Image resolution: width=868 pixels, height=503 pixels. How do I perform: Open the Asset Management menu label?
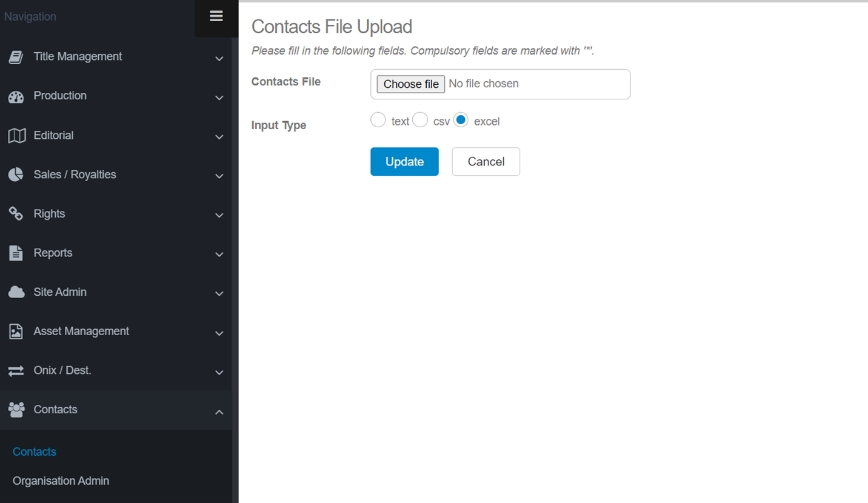81,331
